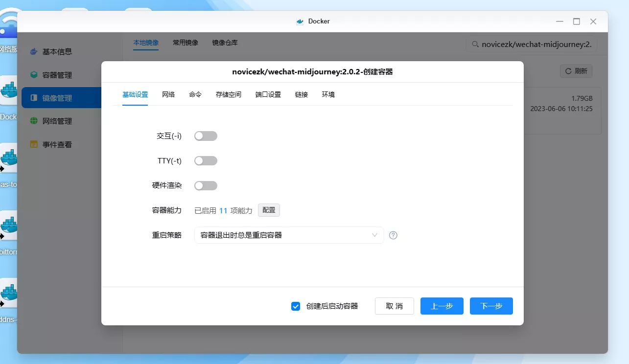Click the 1.79GB image size text
This screenshot has height=364, width=629.
pos(582,98)
